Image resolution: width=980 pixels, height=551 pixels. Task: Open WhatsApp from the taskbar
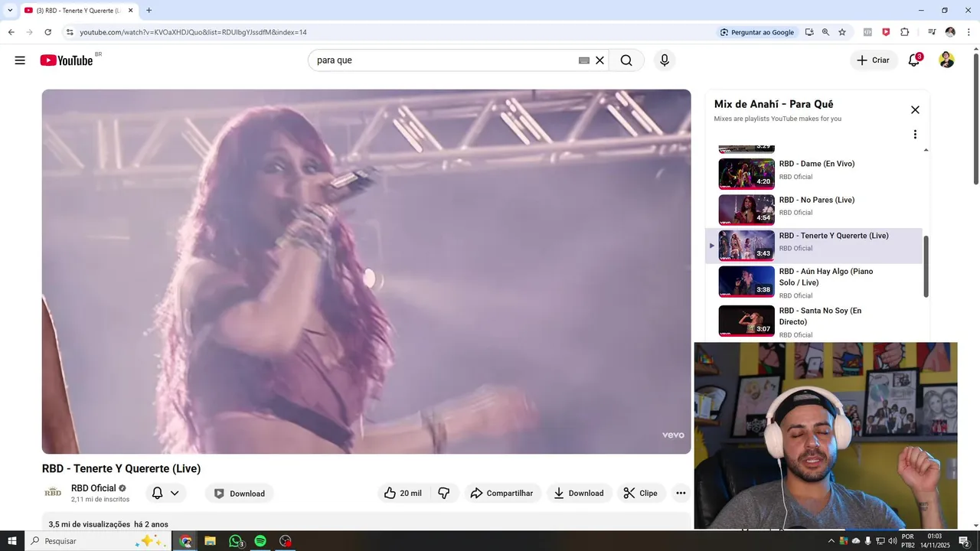coord(235,541)
